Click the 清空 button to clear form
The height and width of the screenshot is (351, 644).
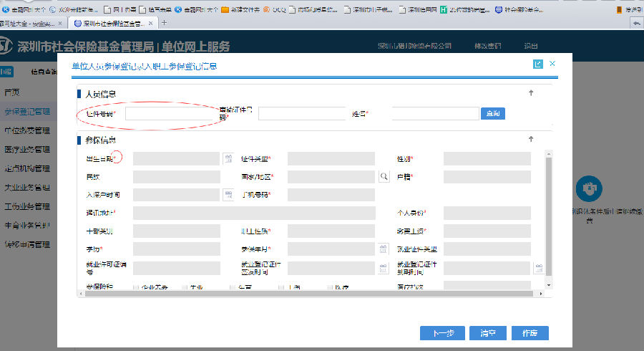pos(487,333)
